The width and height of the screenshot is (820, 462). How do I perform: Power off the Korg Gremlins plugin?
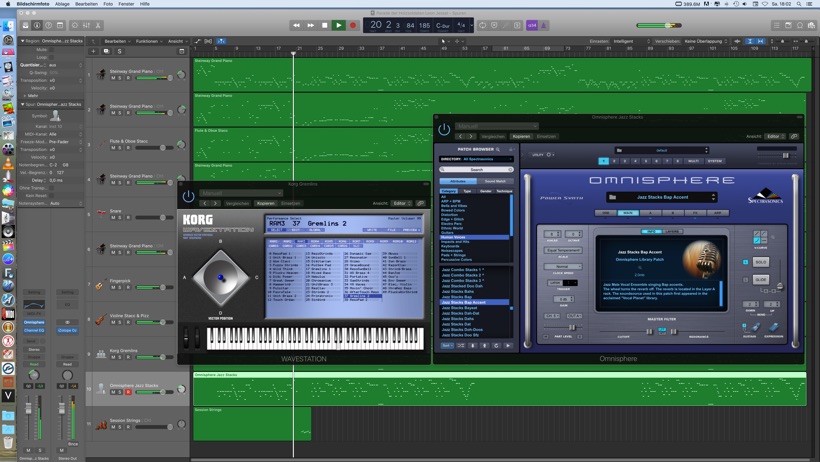188,197
